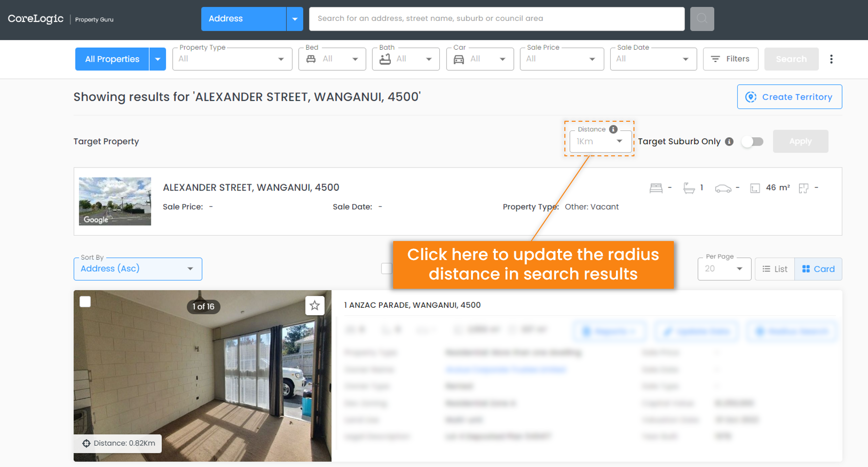Open the Bed filter dropdown
The width and height of the screenshot is (868, 467).
(332, 59)
